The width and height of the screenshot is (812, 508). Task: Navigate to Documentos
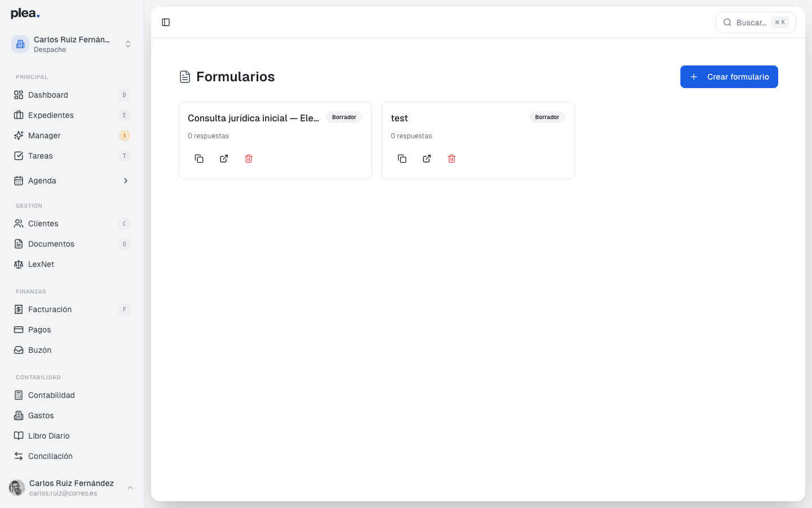72,244
